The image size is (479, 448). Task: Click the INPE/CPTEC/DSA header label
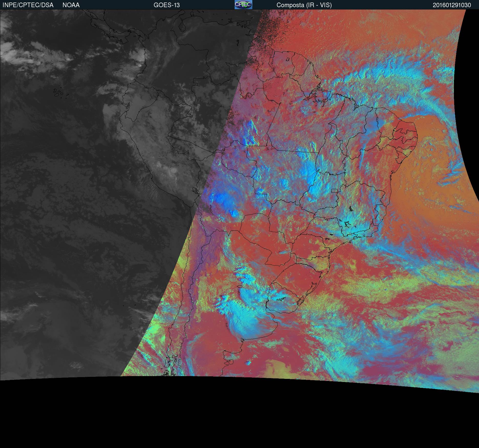28,5
